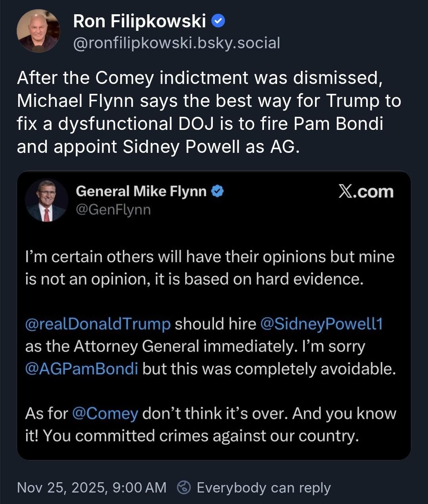Click the reply-settings icon beside the timestamp
The height and width of the screenshot is (504, 428).
pyautogui.click(x=183, y=487)
